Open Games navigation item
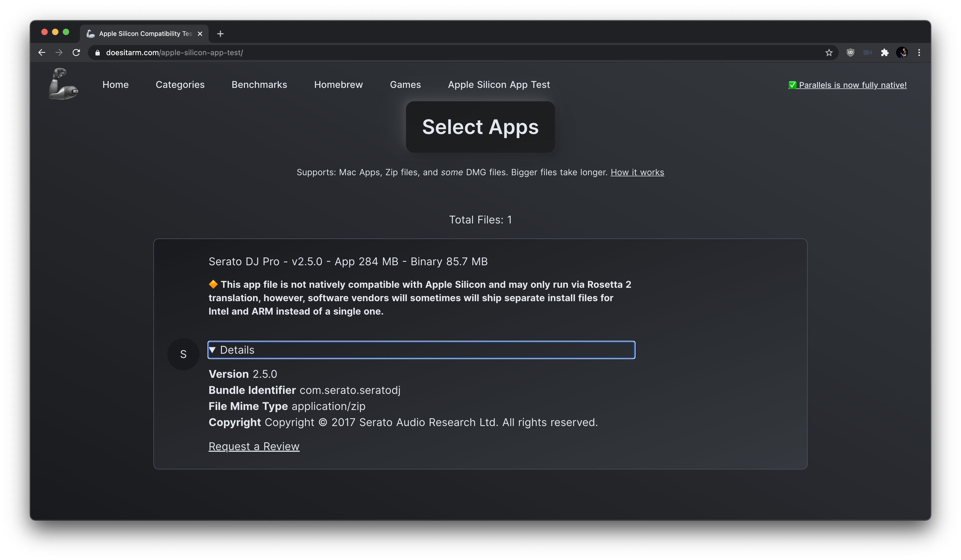 tap(405, 85)
